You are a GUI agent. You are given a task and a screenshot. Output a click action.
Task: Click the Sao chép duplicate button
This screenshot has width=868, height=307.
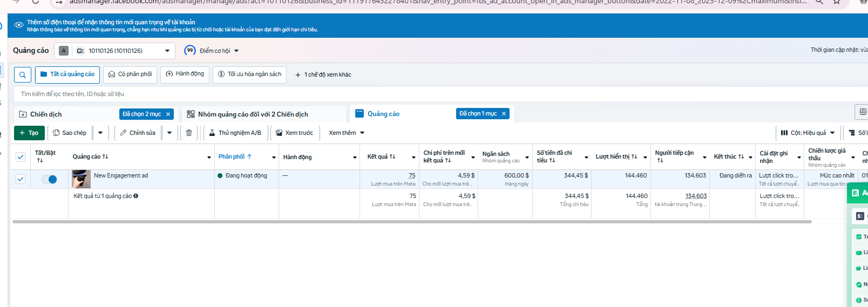pos(70,133)
